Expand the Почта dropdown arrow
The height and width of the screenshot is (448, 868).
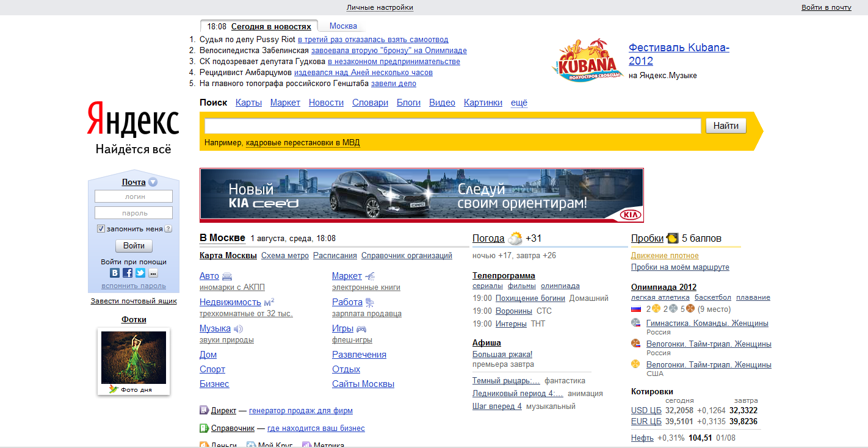153,182
